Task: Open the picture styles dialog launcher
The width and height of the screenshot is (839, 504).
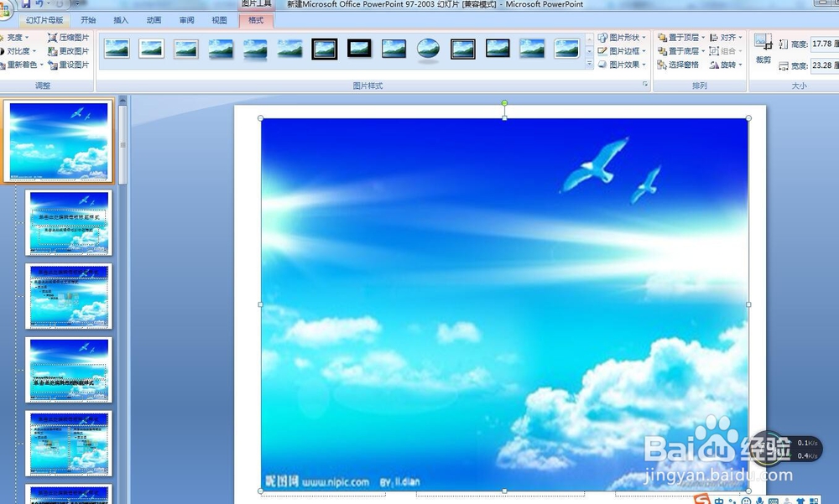Action: click(x=644, y=85)
